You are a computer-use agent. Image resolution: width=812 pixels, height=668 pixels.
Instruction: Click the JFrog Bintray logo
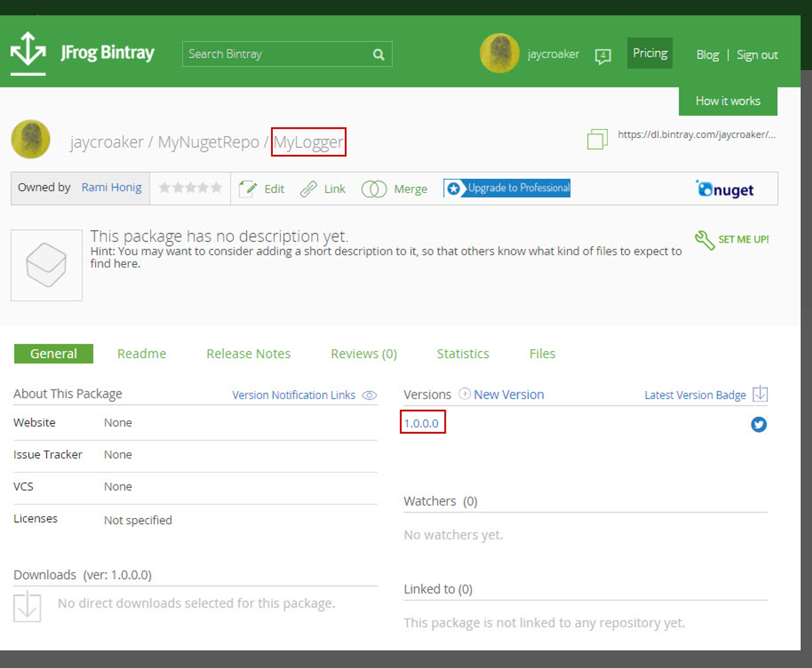pos(82,53)
